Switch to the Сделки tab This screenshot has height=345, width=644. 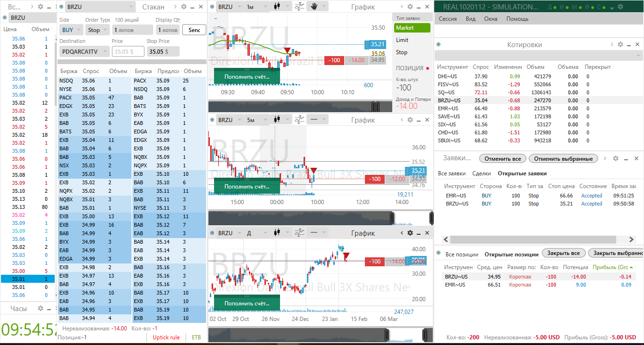coord(482,173)
